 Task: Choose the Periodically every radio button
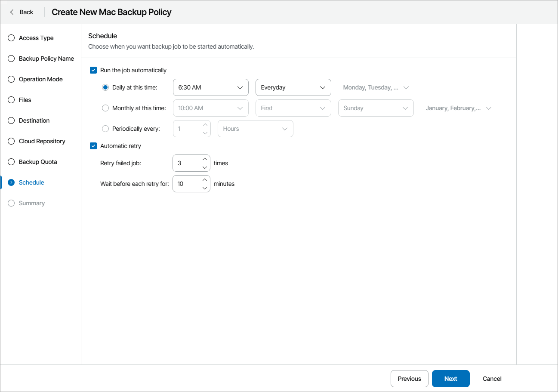pyautogui.click(x=105, y=129)
